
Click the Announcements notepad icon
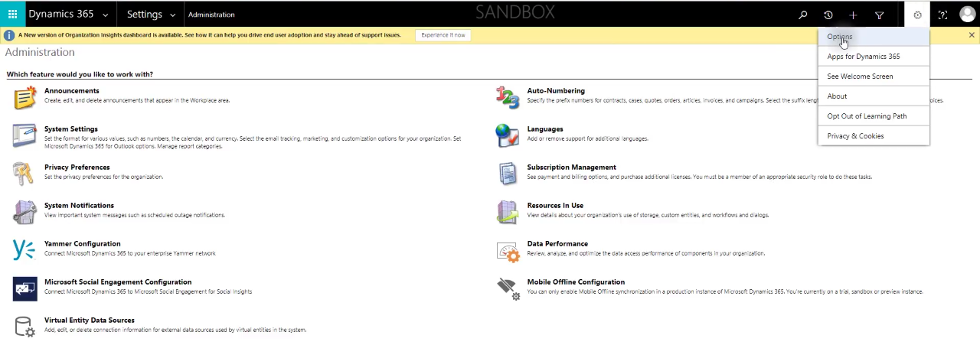pos(24,98)
